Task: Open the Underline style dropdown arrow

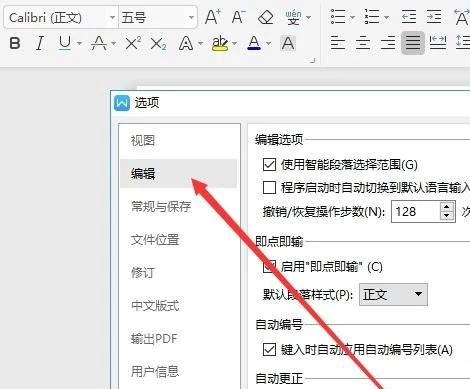Action: tap(79, 43)
